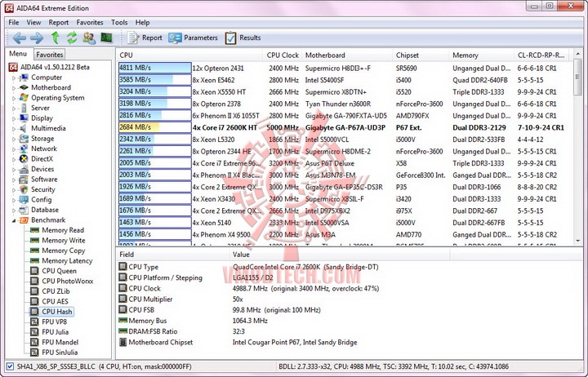The width and height of the screenshot is (588, 377).
Task: Toggle the status bar checkbox beside SHA1_X86
Action: point(10,366)
